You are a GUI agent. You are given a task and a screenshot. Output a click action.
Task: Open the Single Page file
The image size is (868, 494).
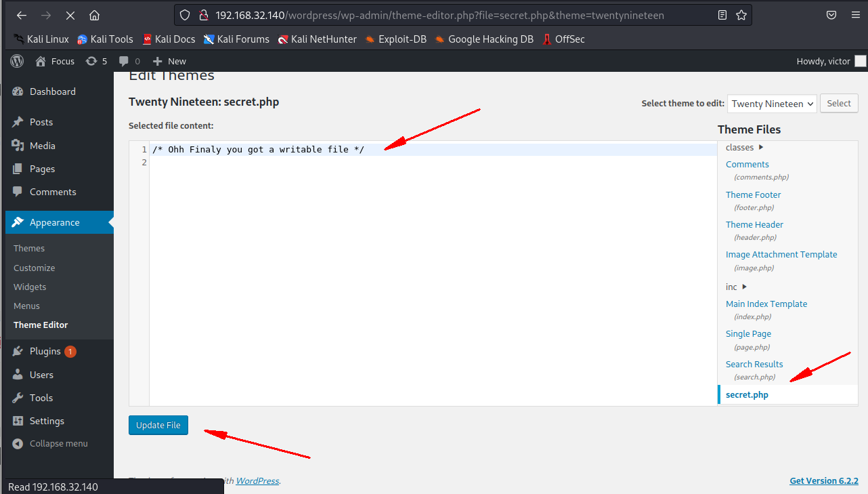point(748,333)
